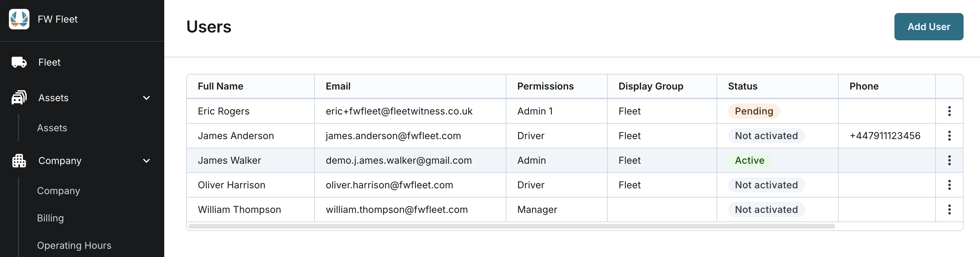
Task: Open actions menu for Oliver Harrison
Action: [x=949, y=185]
